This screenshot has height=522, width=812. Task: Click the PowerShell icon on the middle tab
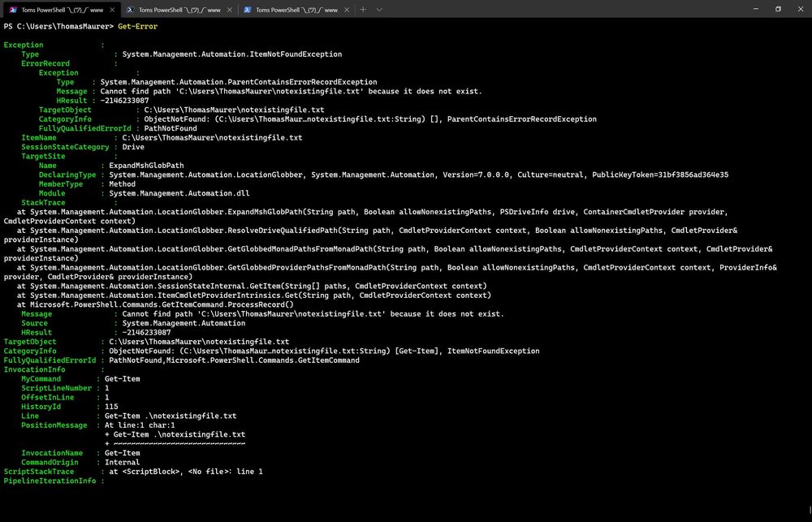(130, 10)
